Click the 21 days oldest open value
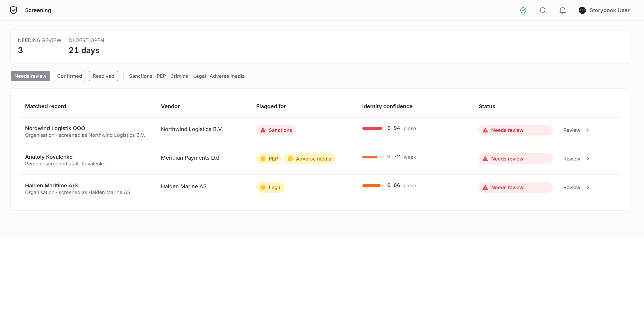 [x=84, y=51]
